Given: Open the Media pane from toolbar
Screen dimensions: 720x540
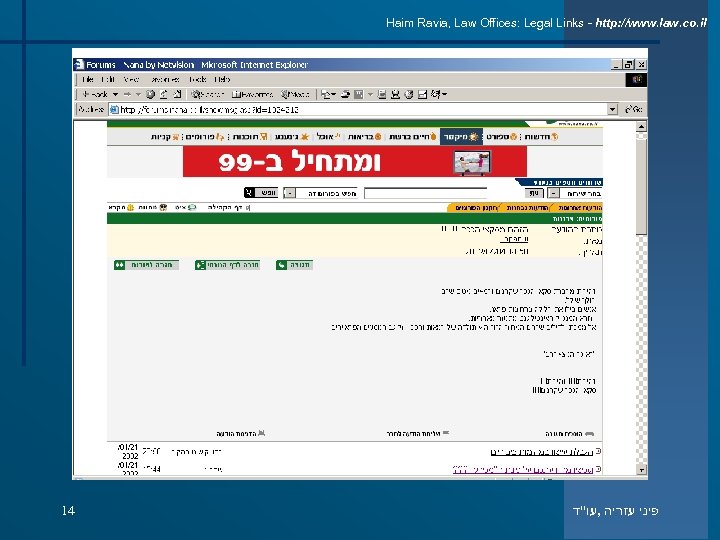Looking at the screenshot, I should [x=295, y=95].
